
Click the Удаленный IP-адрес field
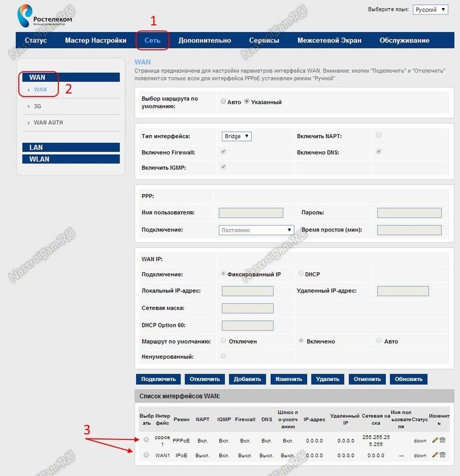(403, 291)
